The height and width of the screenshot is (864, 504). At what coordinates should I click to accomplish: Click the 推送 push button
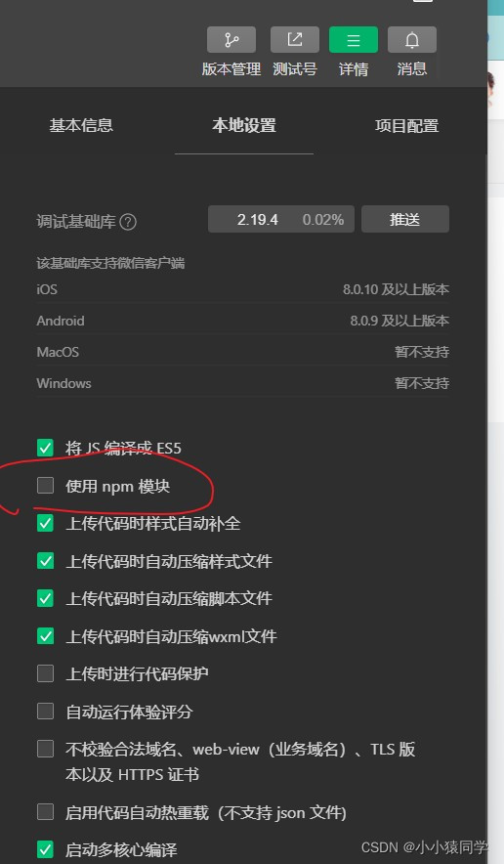[404, 219]
